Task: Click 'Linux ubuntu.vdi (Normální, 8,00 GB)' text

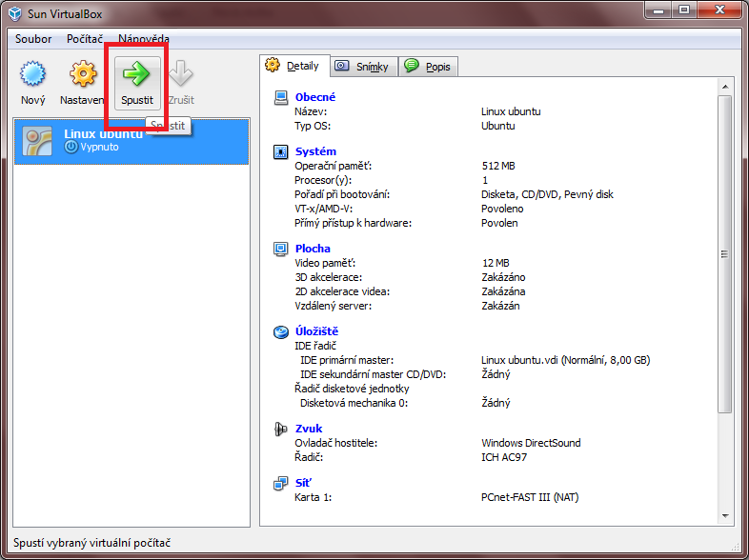Action: tap(566, 360)
